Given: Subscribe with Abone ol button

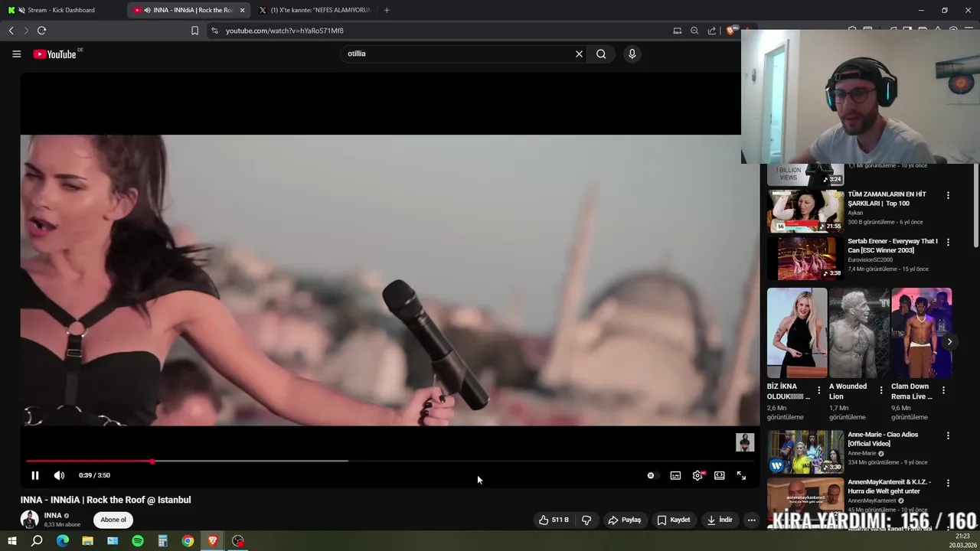Looking at the screenshot, I should (113, 520).
